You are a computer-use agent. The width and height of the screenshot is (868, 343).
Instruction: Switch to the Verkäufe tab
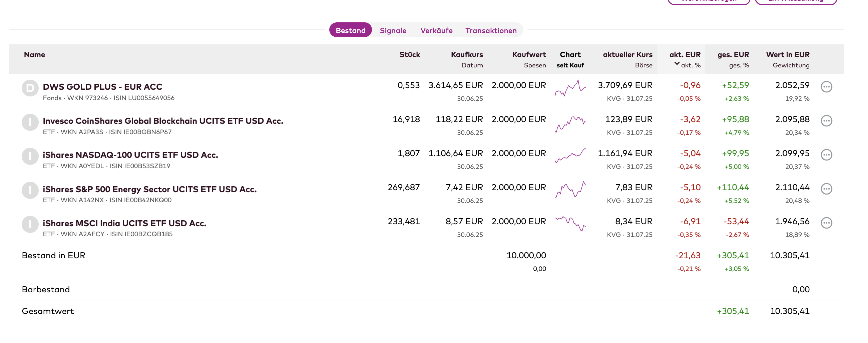coord(436,30)
